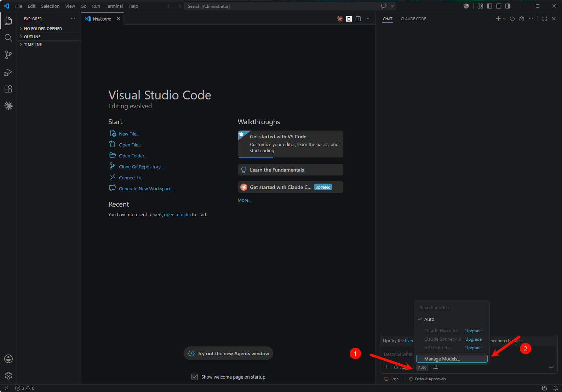
Task: Split the editor to the right
Action: point(358,19)
